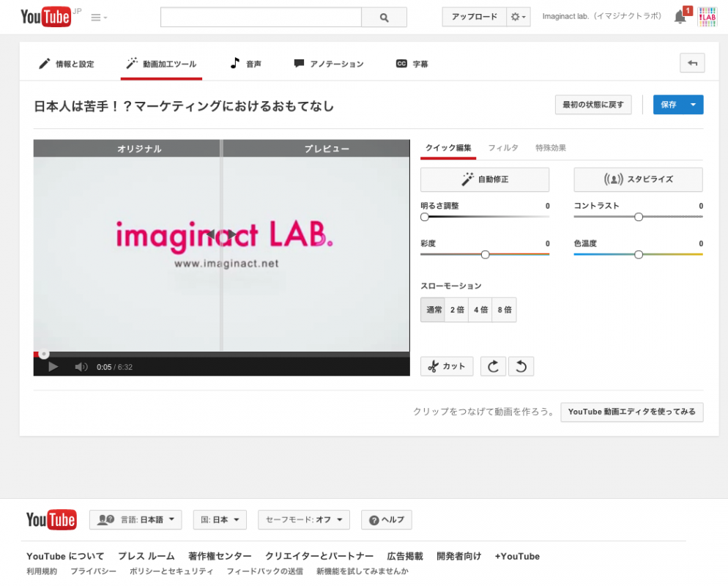The height and width of the screenshot is (586, 728).
Task: Click the カット scissors trim button
Action: click(x=447, y=366)
